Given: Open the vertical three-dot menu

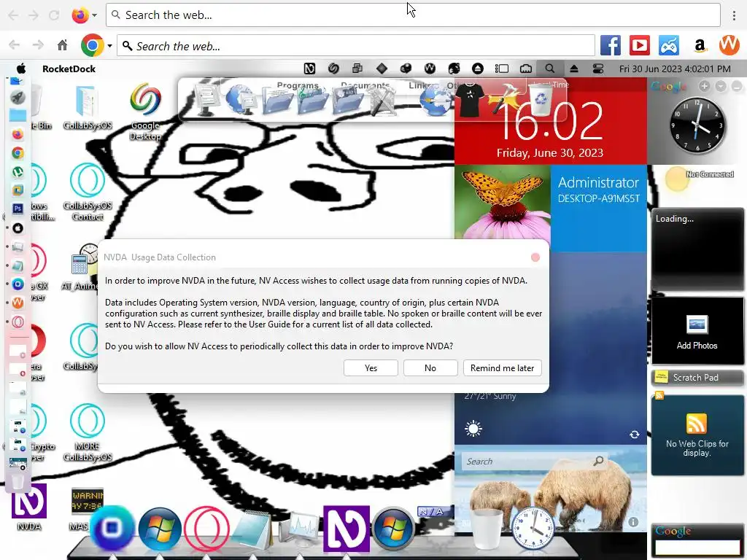Looking at the screenshot, I should (734, 15).
